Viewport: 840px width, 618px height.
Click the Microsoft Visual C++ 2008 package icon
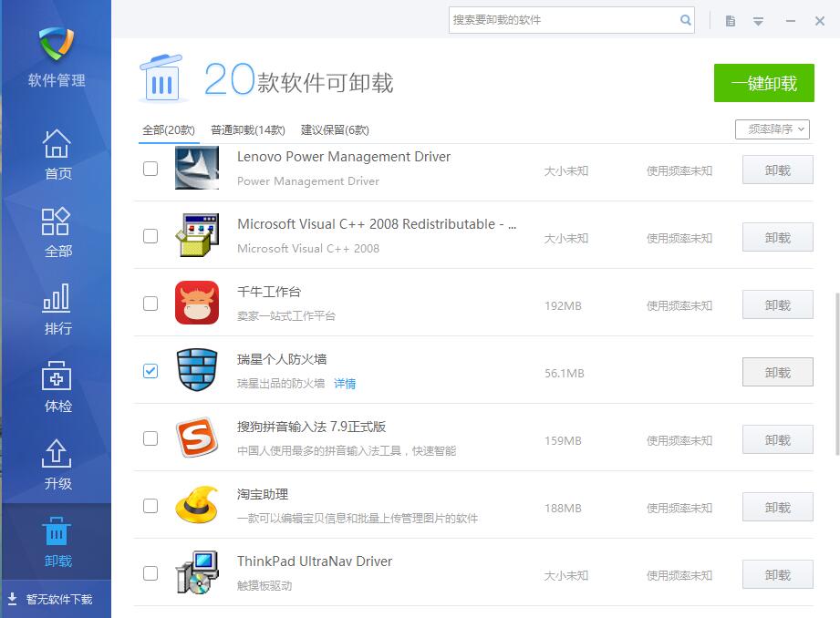(x=197, y=236)
